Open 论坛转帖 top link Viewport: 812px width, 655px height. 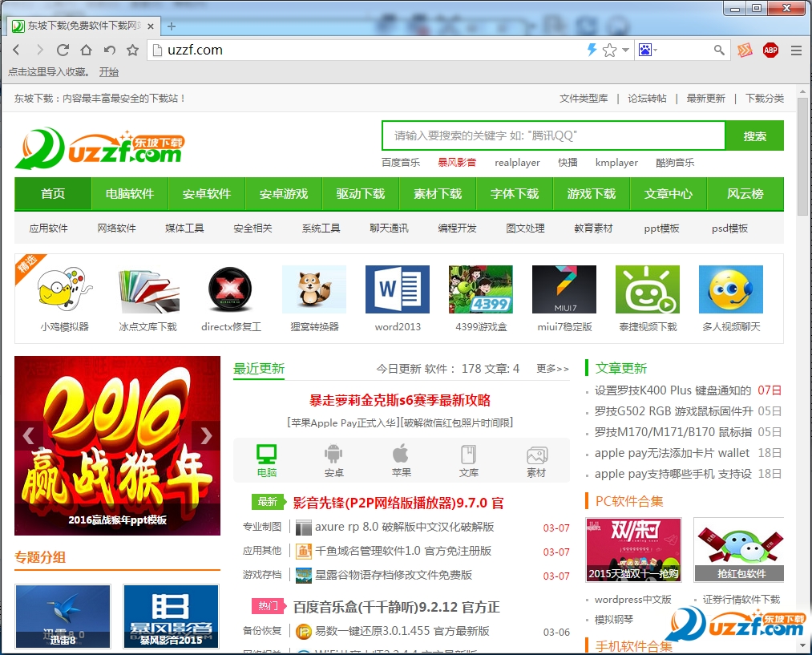(647, 99)
